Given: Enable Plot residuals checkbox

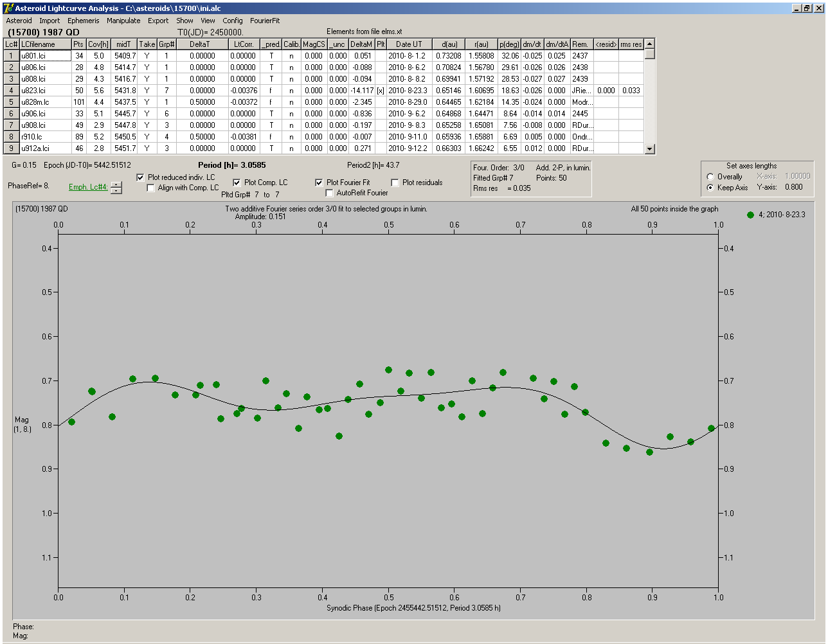Looking at the screenshot, I should [x=395, y=183].
